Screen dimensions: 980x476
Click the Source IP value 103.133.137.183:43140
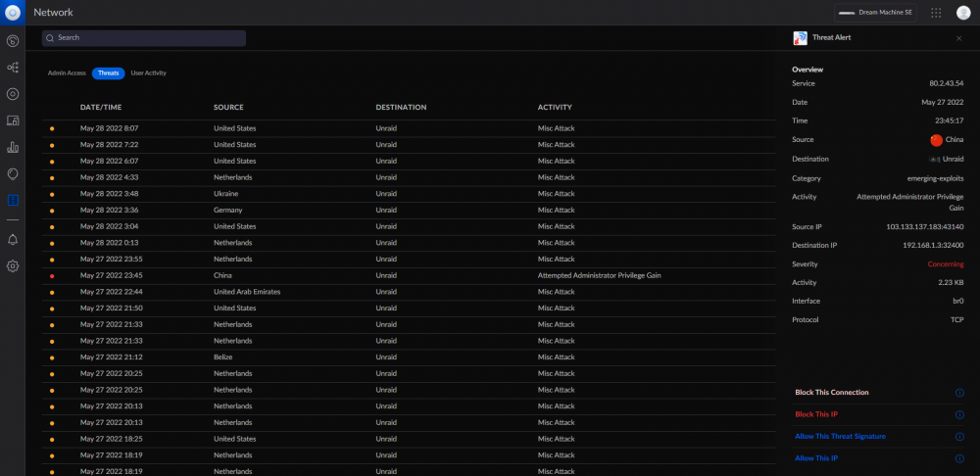tap(925, 227)
